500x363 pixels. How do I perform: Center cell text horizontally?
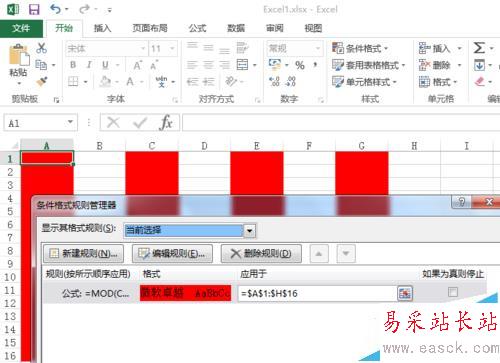pyautogui.click(x=208, y=65)
